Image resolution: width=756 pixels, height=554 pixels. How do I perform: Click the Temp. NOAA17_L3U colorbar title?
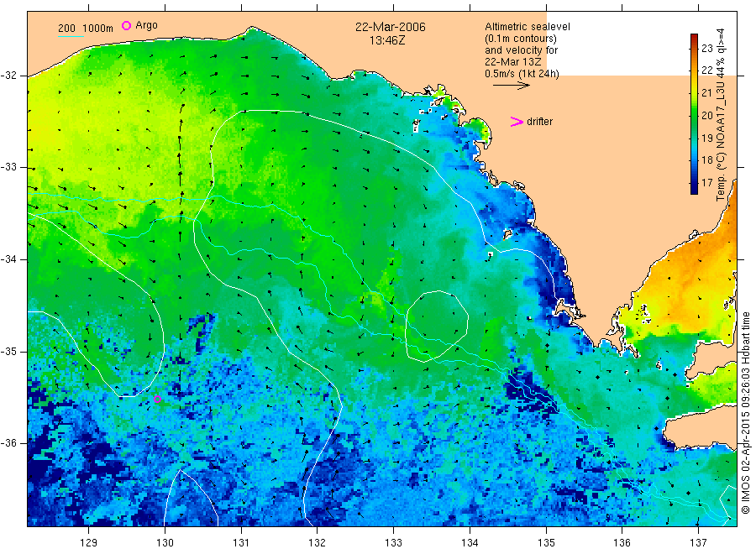(x=721, y=115)
